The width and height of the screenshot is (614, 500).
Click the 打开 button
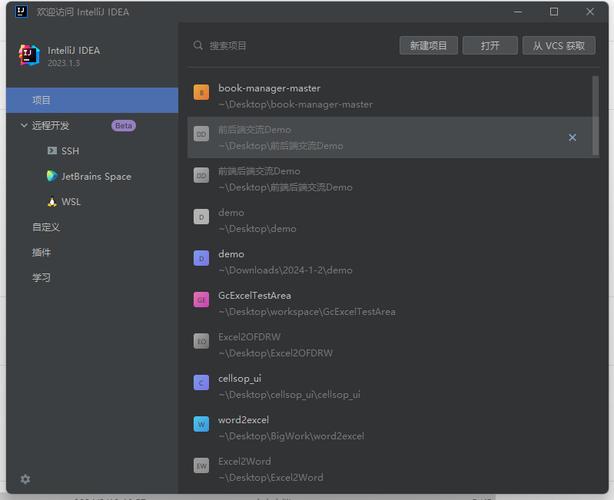tap(490, 46)
